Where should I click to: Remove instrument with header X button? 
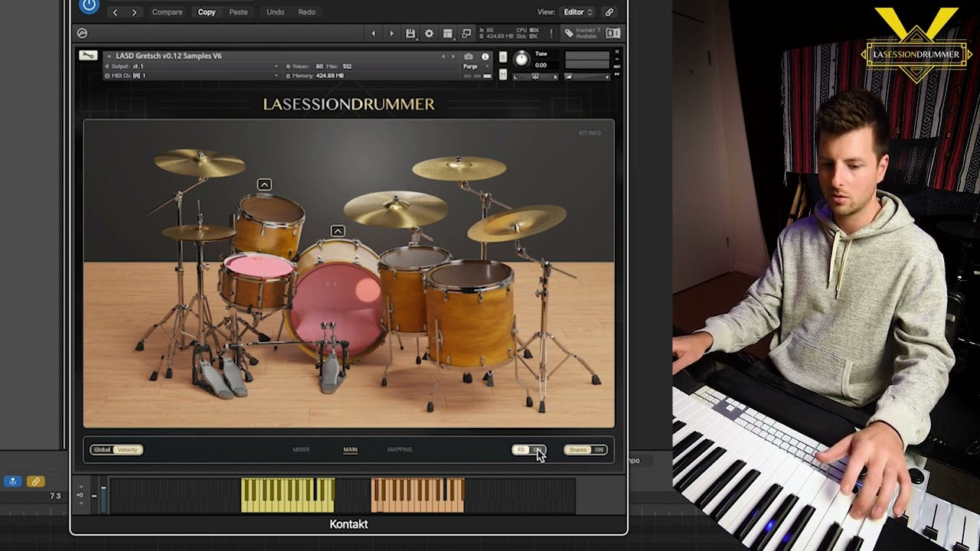click(x=617, y=53)
